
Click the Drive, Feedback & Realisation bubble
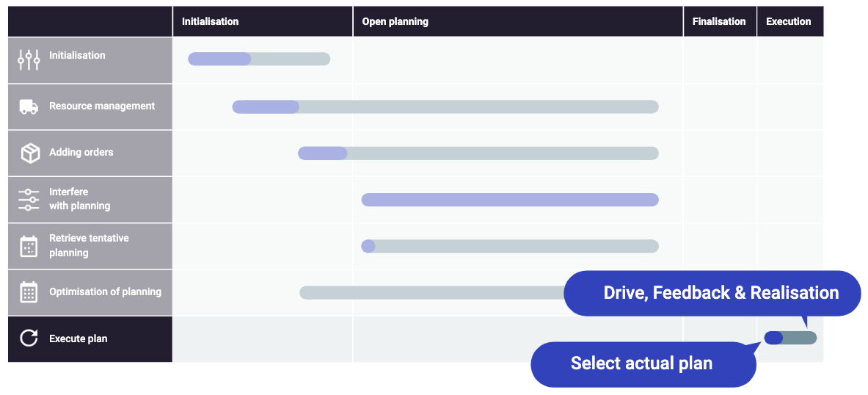(712, 293)
